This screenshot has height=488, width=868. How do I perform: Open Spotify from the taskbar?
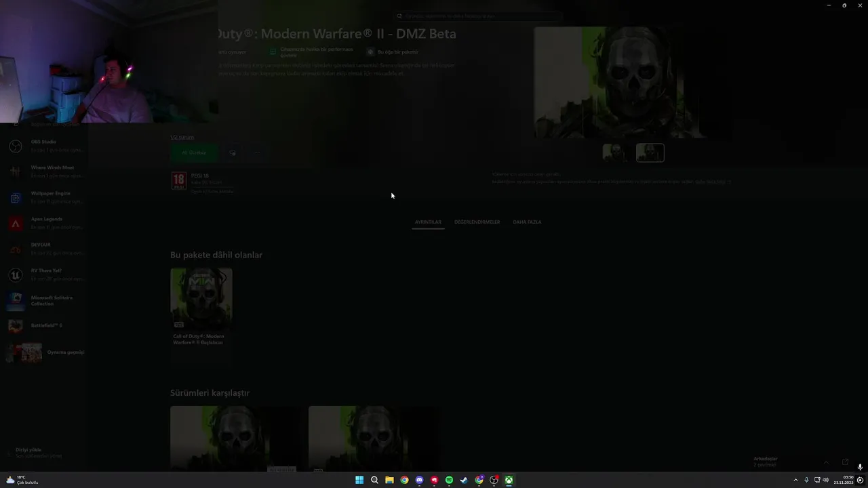[x=449, y=480]
